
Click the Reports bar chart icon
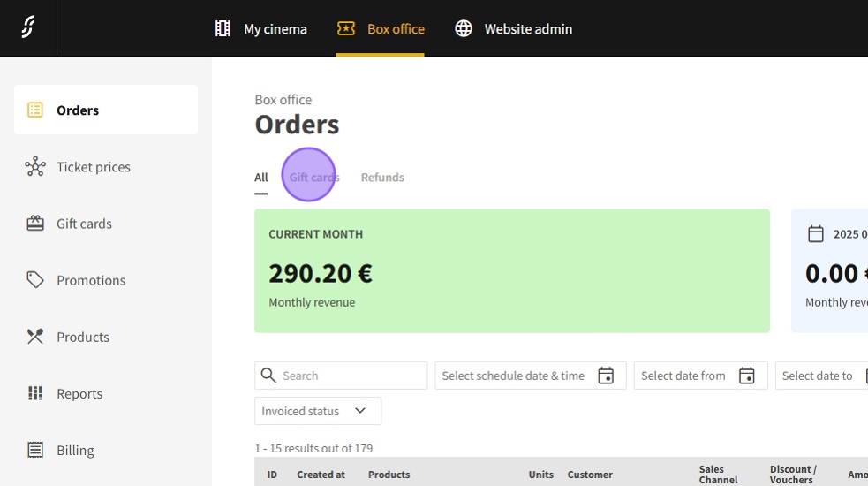[35, 393]
